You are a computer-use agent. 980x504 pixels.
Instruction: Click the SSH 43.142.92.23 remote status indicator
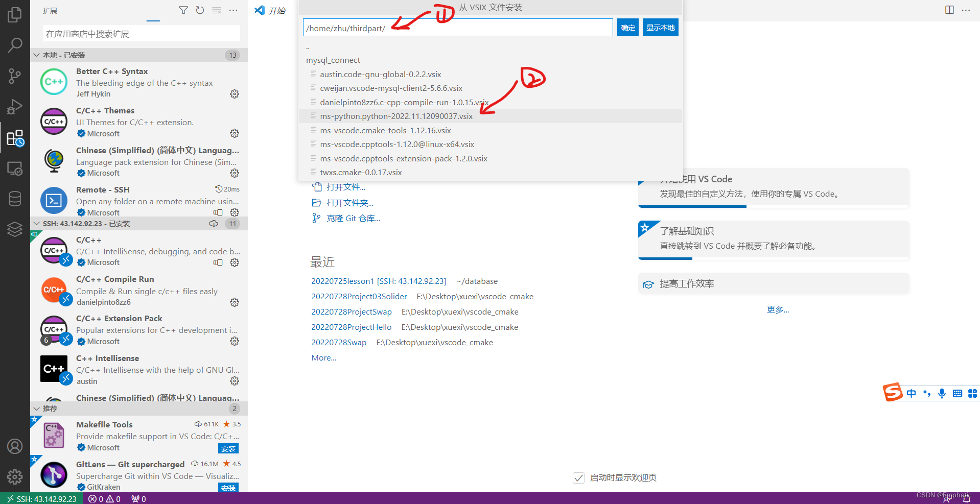click(x=41, y=499)
